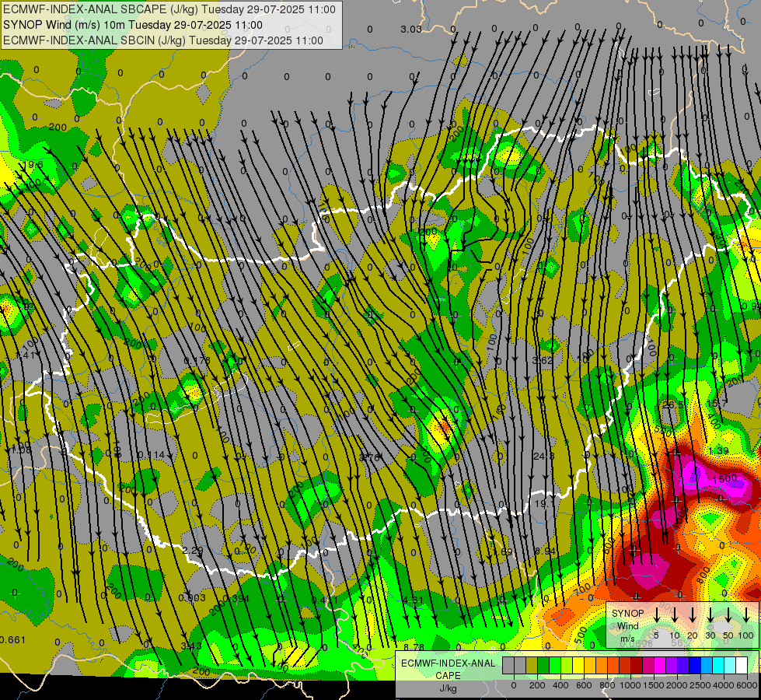Click the 'SYNOP Wind (m/s) 10m' title line
This screenshot has height=700, width=761.
[x=133, y=25]
